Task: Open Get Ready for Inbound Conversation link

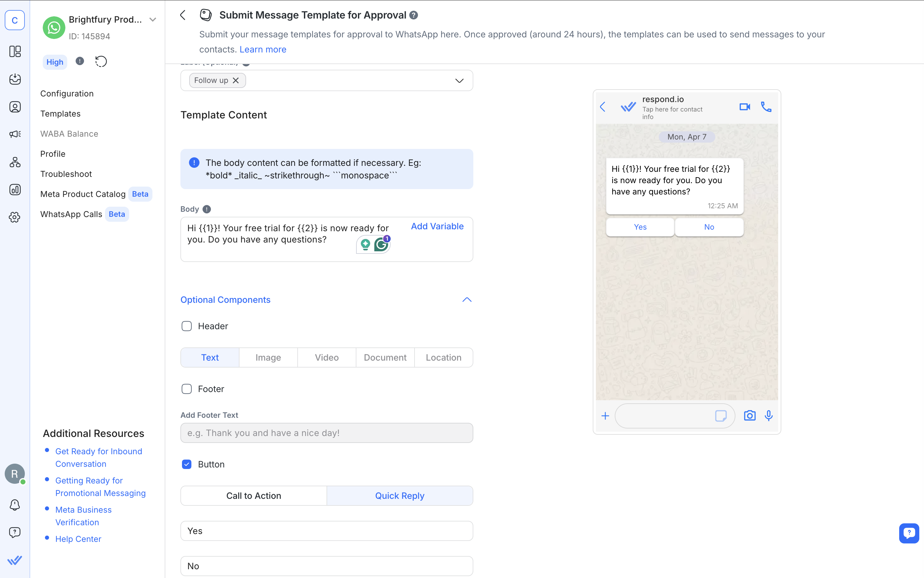Action: tap(99, 458)
